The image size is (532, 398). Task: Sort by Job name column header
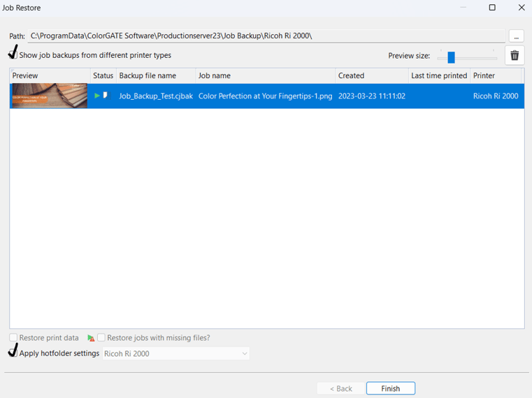pyautogui.click(x=214, y=75)
